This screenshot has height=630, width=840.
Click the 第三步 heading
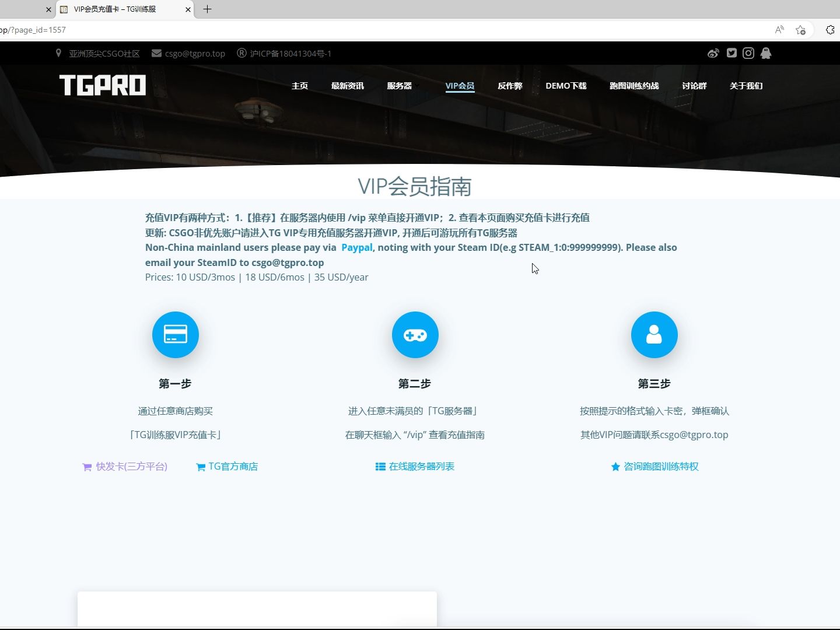(654, 384)
